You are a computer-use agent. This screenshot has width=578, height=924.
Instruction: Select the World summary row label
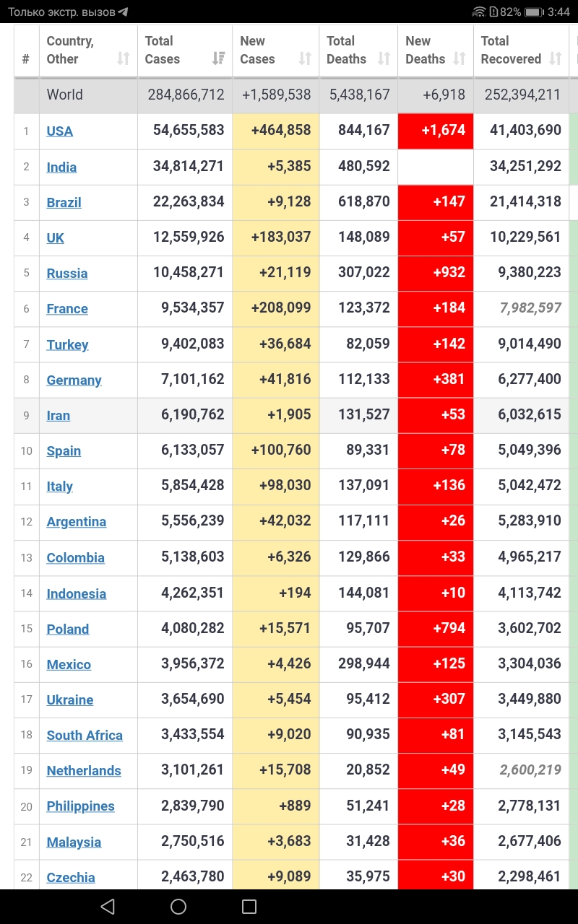pos(64,95)
